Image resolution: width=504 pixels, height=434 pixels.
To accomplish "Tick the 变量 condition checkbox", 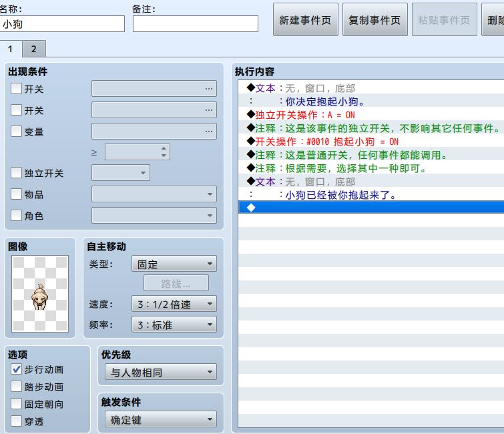I will 16,131.
